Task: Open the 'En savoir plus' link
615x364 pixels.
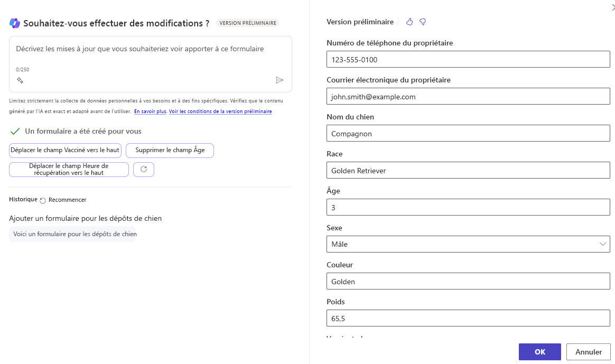Action: pyautogui.click(x=150, y=111)
